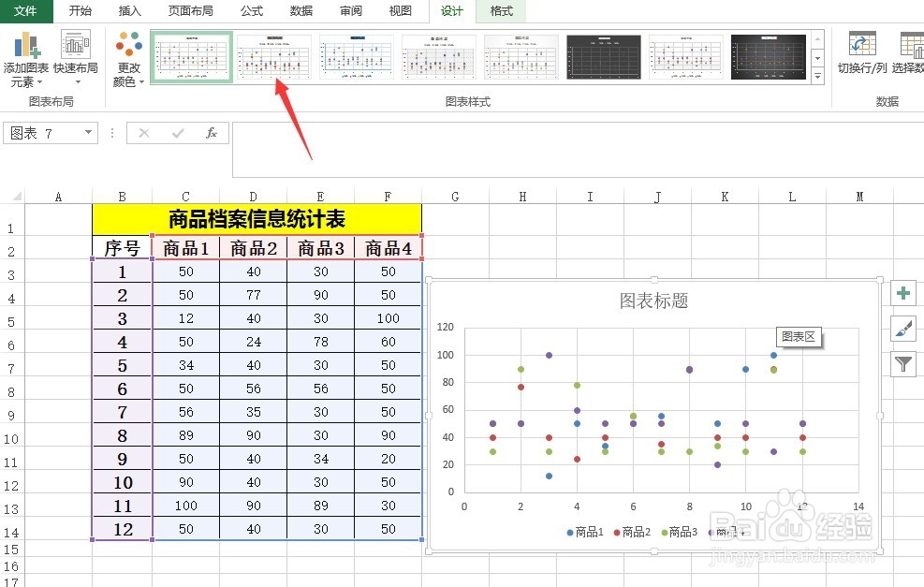Screen dimensions: 924x587
Task: Open the name box dropdown arrow
Action: (88, 133)
